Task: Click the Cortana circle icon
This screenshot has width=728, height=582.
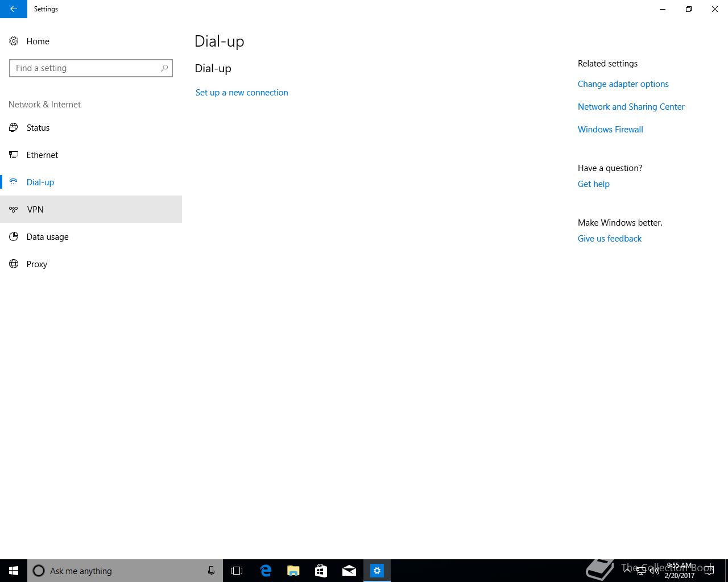Action: 39,571
